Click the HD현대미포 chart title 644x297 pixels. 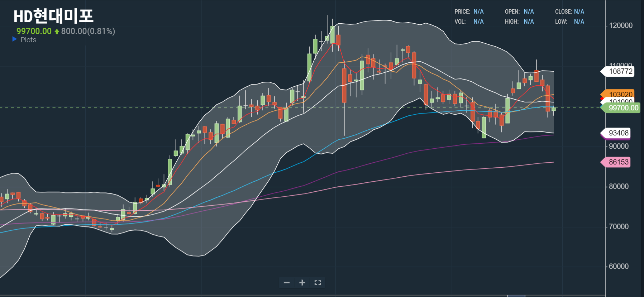53,16
